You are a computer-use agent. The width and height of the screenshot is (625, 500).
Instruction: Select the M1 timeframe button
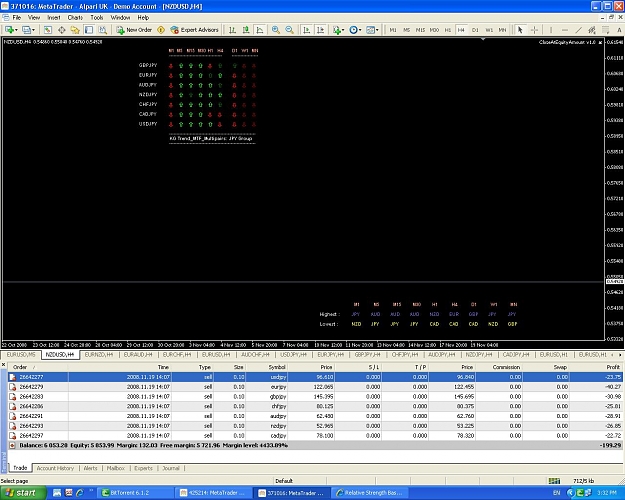[x=393, y=30]
